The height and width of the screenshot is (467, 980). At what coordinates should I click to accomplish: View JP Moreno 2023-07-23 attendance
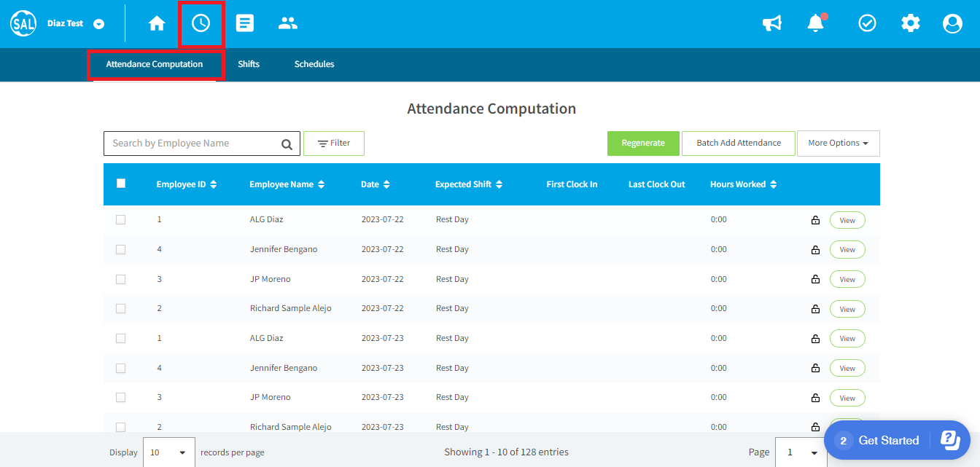847,398
